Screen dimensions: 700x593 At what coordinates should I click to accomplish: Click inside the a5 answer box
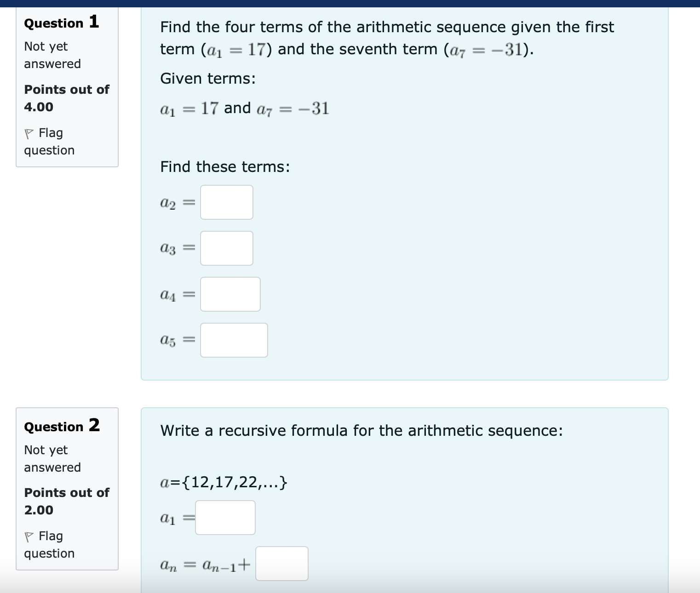point(234,340)
